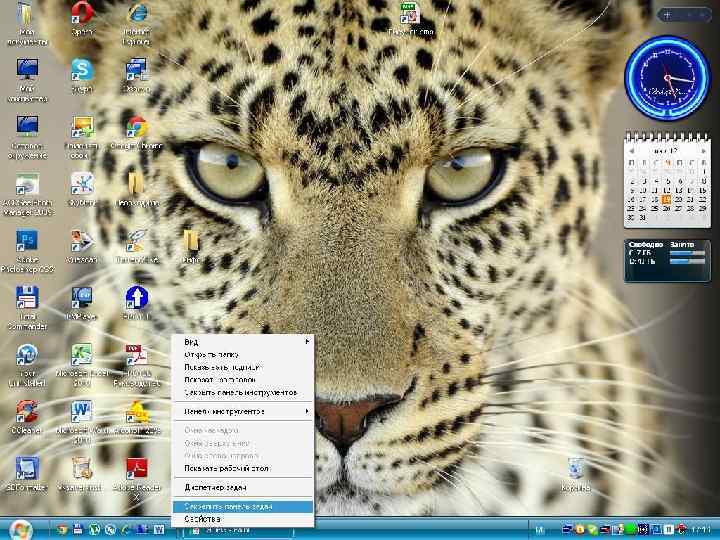Click the Windows Start orb

point(21,529)
